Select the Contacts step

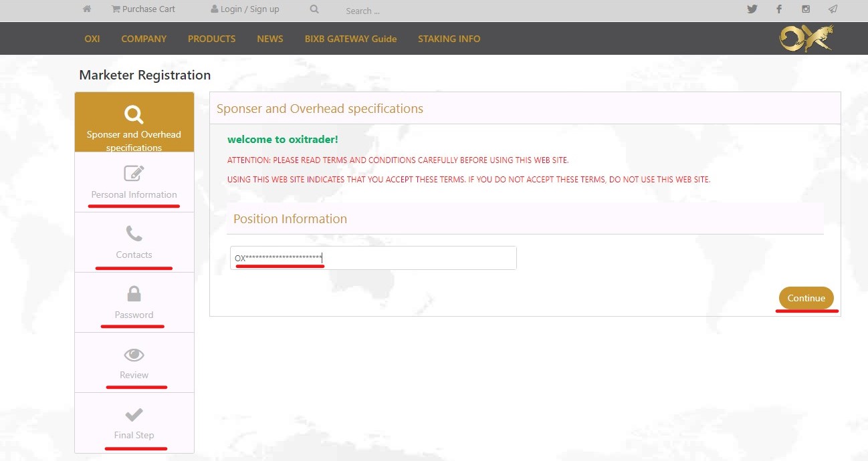134,243
